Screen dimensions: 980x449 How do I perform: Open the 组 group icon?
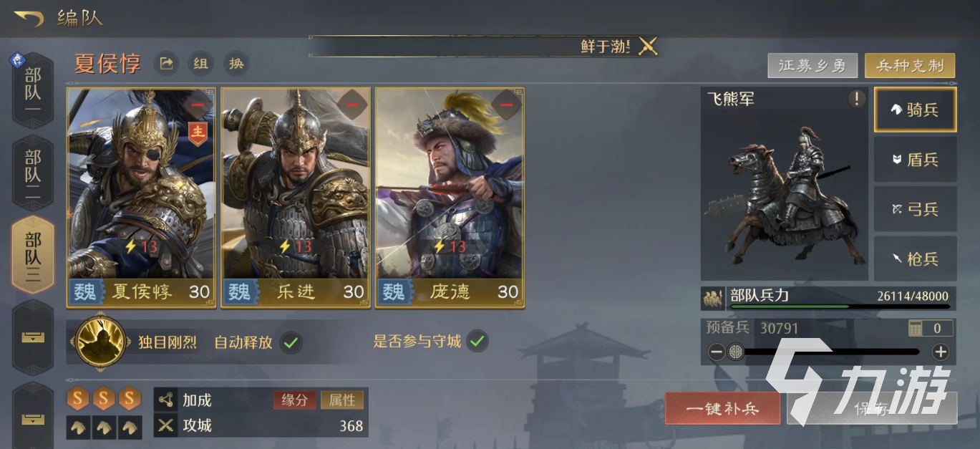(x=200, y=64)
